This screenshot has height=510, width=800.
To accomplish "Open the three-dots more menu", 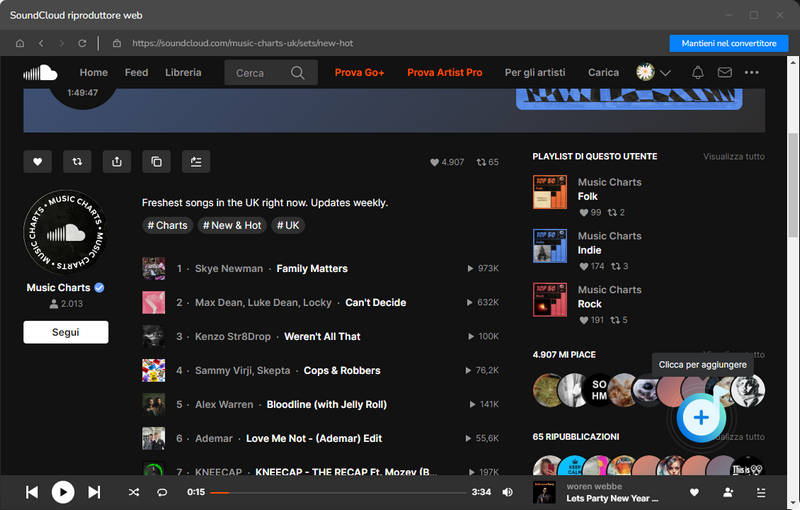I will pyautogui.click(x=752, y=72).
